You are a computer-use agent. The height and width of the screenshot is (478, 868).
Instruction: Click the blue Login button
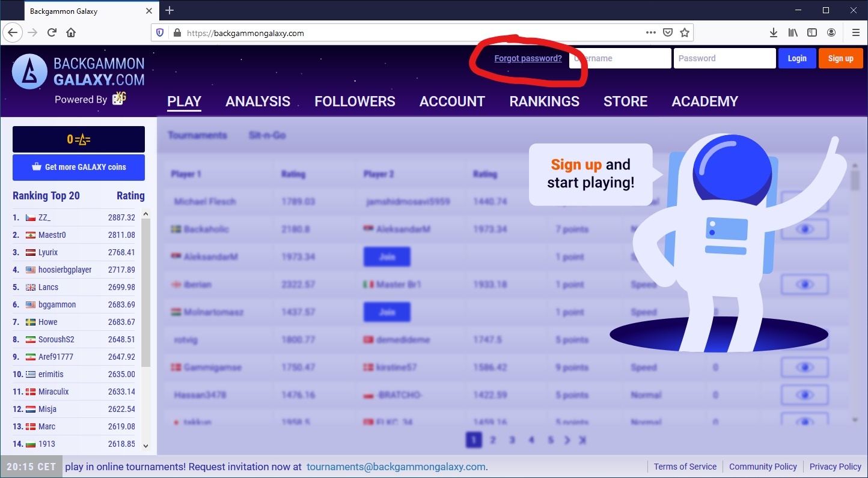tap(797, 58)
